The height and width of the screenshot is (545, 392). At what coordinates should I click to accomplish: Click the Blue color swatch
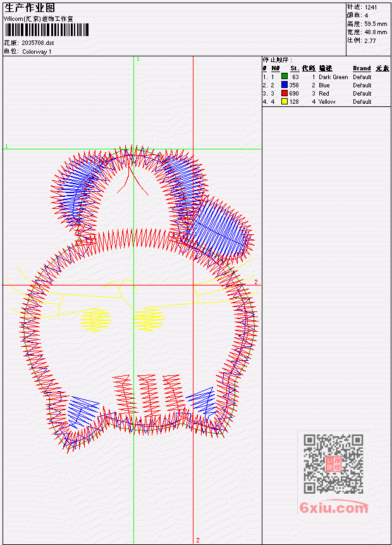click(285, 85)
